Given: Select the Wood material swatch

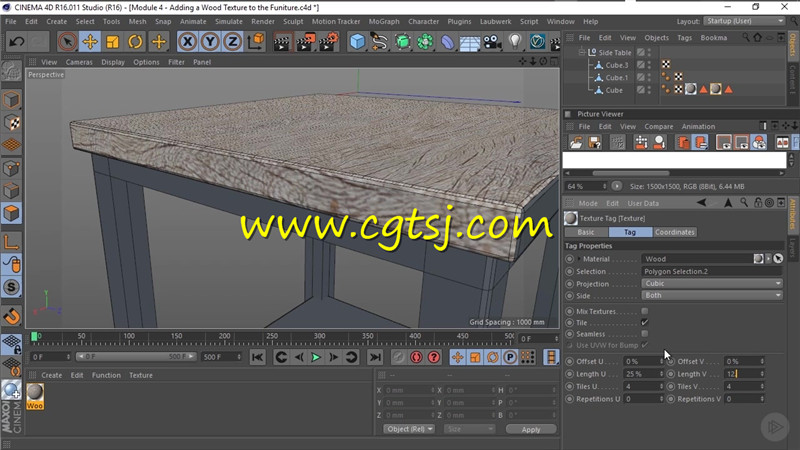Looking at the screenshot, I should 35,397.
